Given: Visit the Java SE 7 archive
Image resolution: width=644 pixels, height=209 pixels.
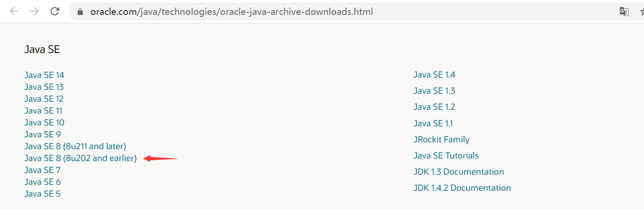Looking at the screenshot, I should 42,170.
